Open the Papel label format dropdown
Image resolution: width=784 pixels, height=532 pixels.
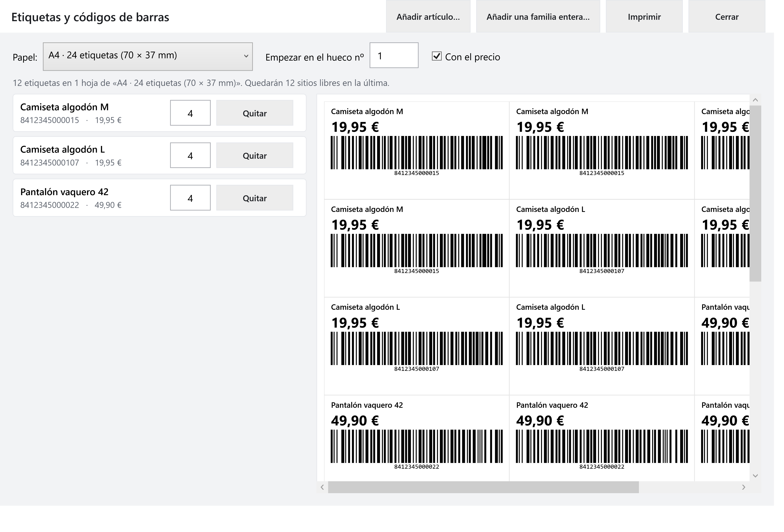pos(148,56)
